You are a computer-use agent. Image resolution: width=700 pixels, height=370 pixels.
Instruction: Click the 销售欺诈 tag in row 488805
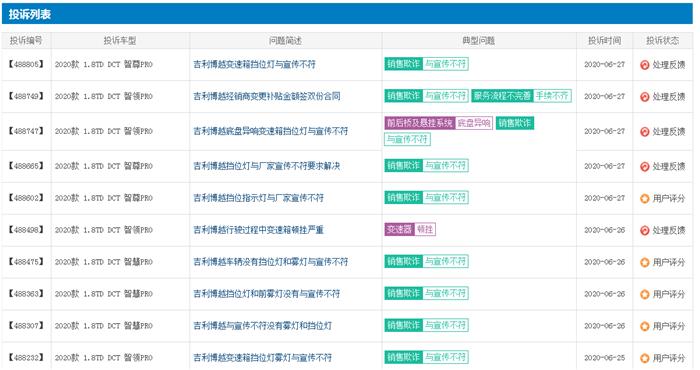(x=403, y=64)
